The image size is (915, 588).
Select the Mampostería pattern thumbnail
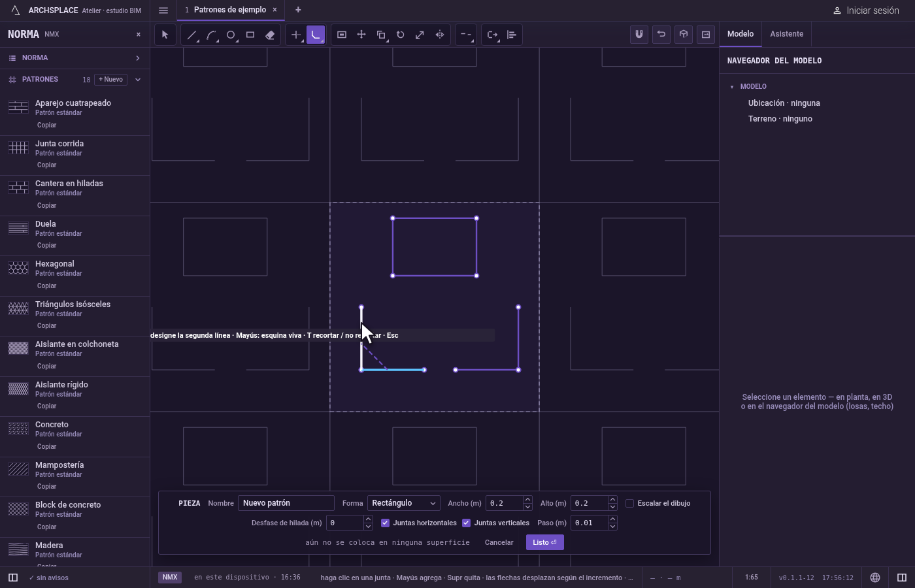(18, 469)
